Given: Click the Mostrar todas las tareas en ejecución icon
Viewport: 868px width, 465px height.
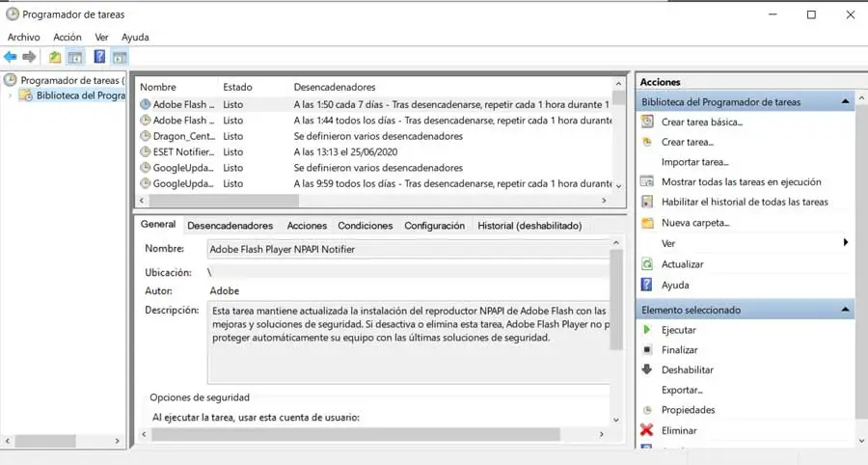Looking at the screenshot, I should pos(647,181).
